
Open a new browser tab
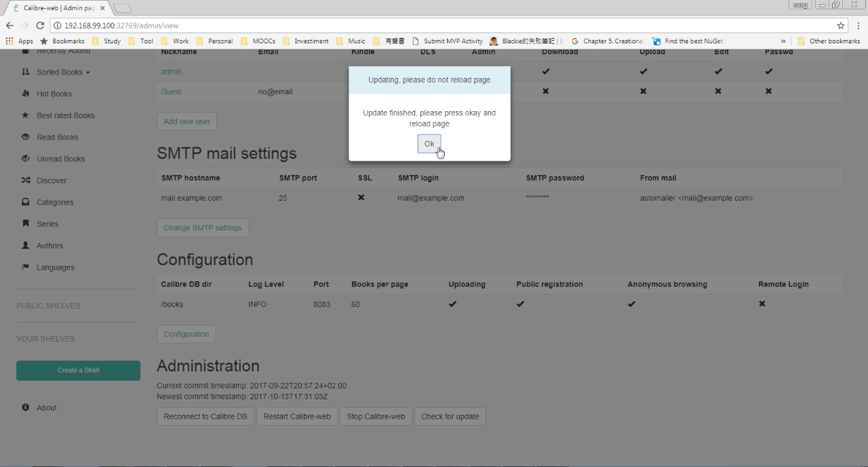(x=123, y=8)
